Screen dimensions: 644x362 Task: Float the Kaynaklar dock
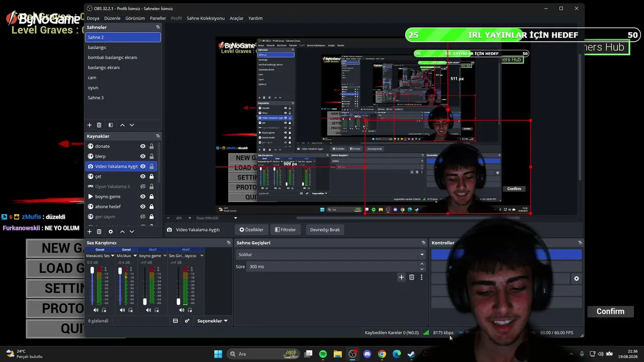tap(158, 136)
